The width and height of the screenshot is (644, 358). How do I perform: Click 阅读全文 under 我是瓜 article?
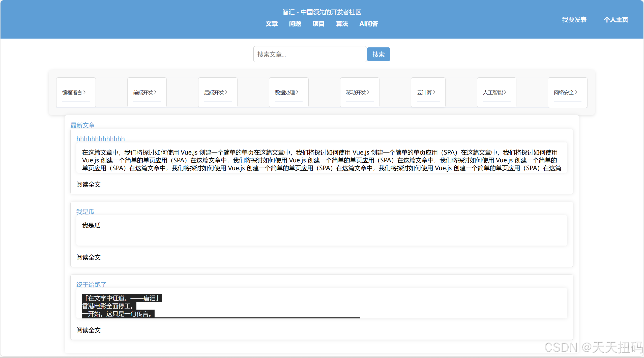(89, 257)
